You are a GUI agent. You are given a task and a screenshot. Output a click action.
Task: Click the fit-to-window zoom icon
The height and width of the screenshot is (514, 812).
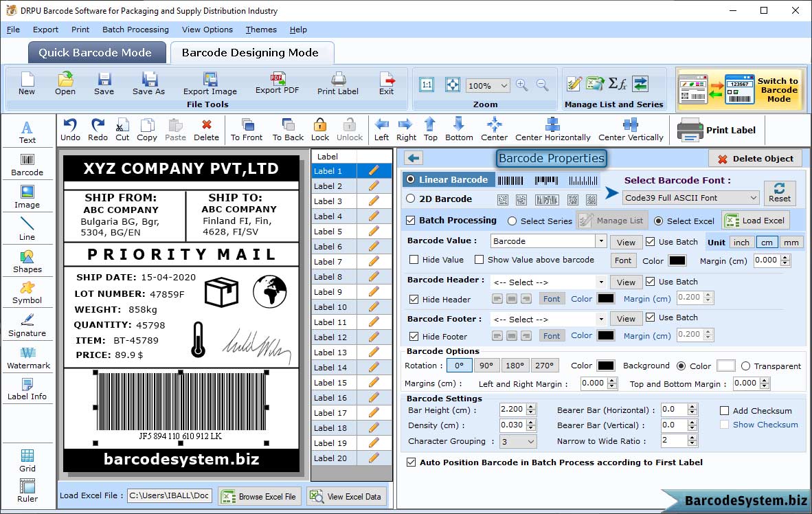(x=453, y=85)
